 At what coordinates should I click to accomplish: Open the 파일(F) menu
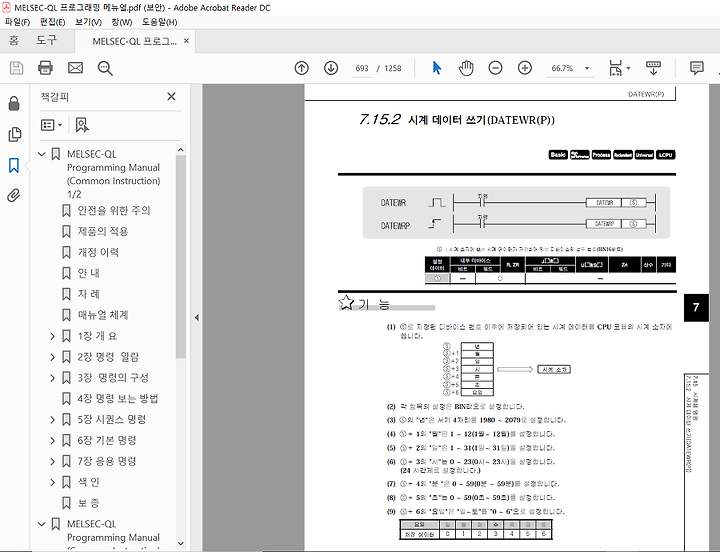(17, 22)
